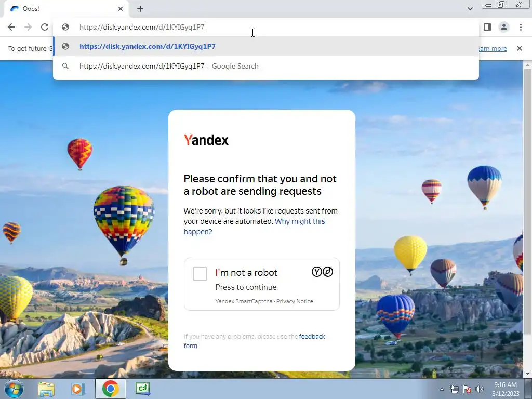
Task: Click the globe icon in address bar
Action: pyautogui.click(x=65, y=27)
